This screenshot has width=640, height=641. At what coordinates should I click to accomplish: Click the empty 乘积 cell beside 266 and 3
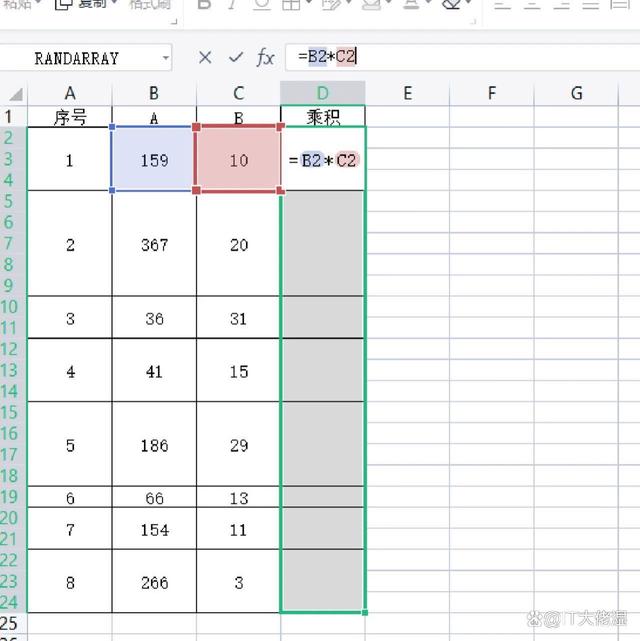[323, 582]
